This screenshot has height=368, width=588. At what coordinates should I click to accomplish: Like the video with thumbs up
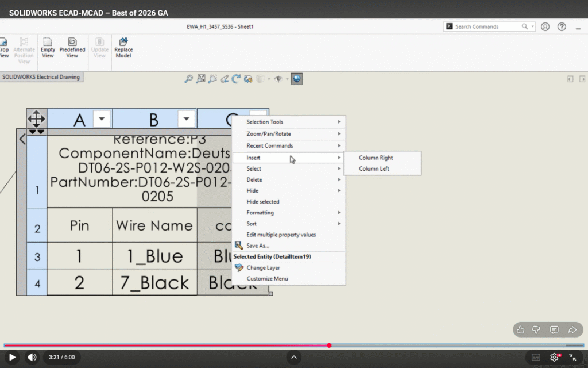click(520, 329)
